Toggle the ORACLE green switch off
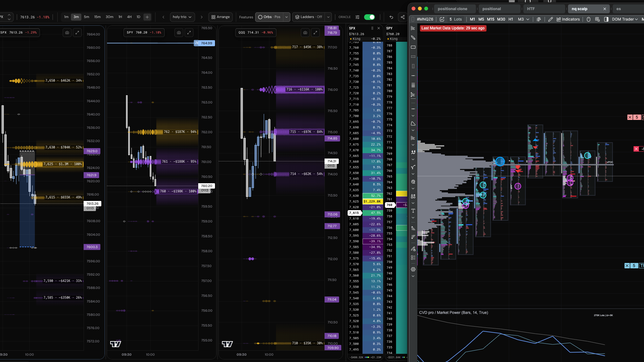 coord(369,17)
